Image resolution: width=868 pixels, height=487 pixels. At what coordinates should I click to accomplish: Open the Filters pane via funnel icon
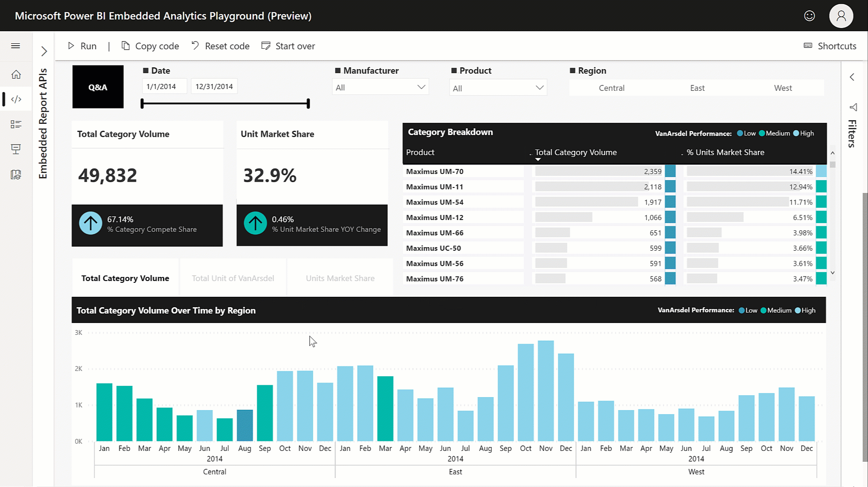(853, 107)
